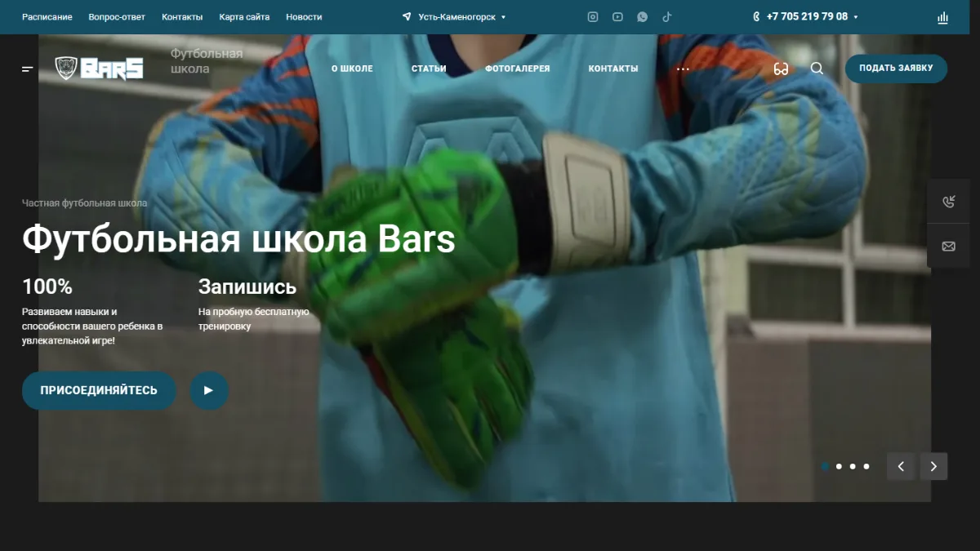Open the О школе menu item
This screenshot has height=551, width=980.
coord(352,69)
